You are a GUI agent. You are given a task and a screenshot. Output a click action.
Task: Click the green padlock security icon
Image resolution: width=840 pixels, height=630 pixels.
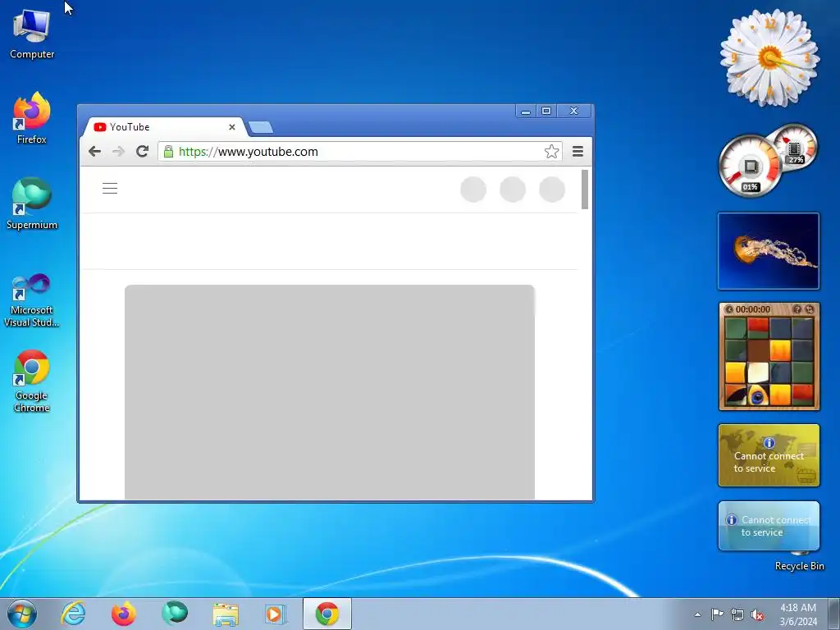[168, 152]
